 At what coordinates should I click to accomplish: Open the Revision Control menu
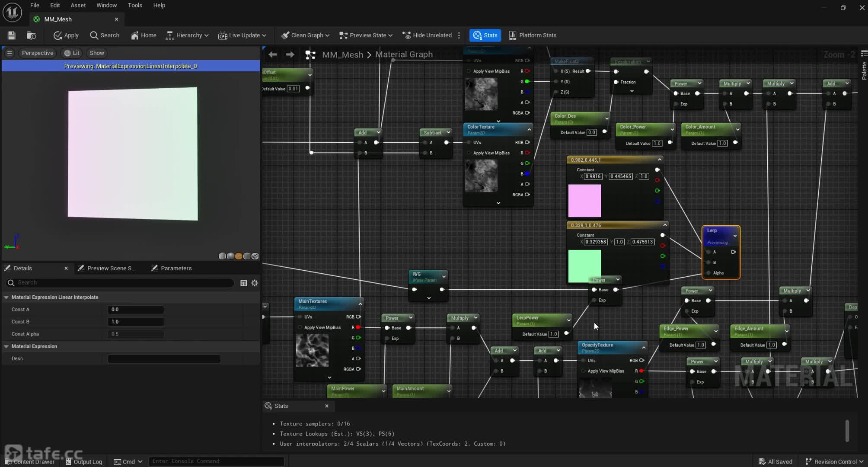point(834,461)
